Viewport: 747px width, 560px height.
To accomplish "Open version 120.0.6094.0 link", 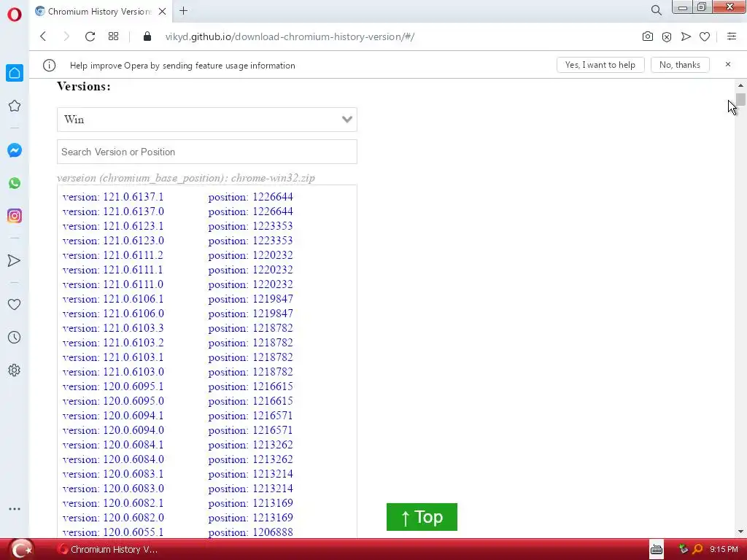I will (x=113, y=430).
